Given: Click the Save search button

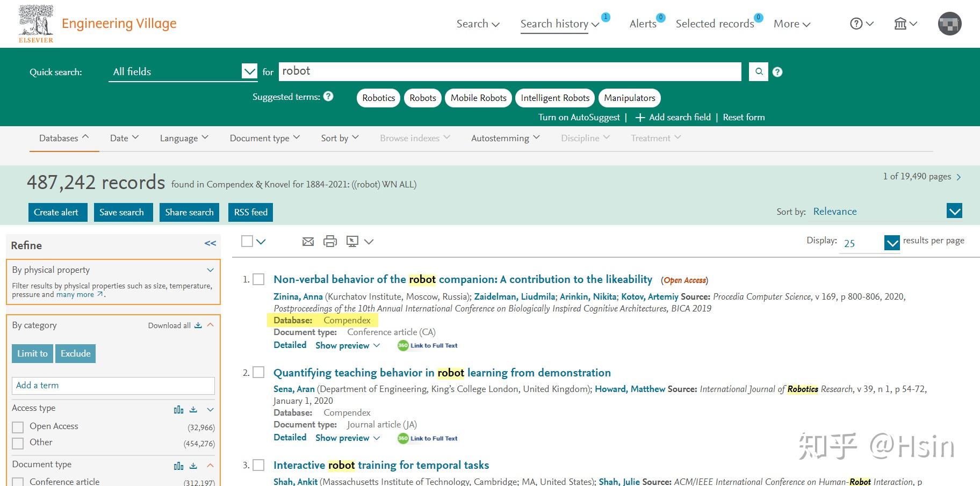Looking at the screenshot, I should click(x=123, y=212).
